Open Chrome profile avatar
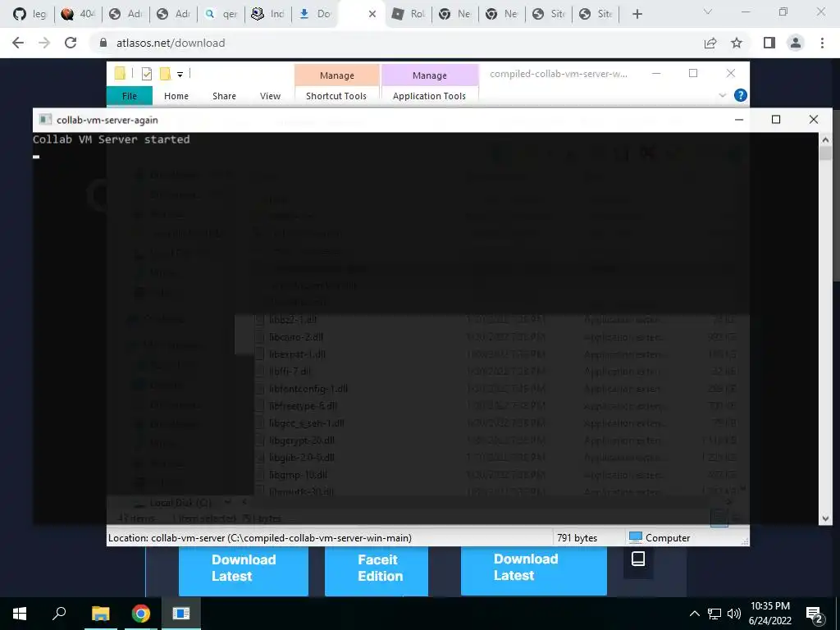The image size is (840, 630). coord(796,43)
